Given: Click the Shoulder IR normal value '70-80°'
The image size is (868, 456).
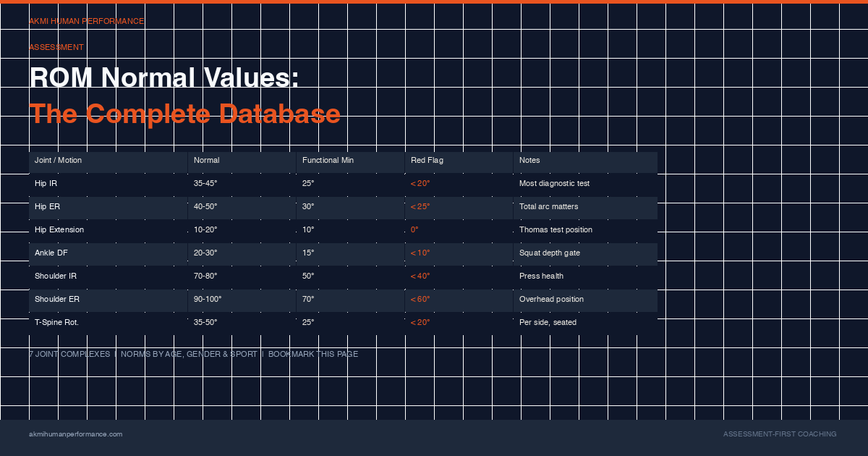Looking at the screenshot, I should (205, 276).
